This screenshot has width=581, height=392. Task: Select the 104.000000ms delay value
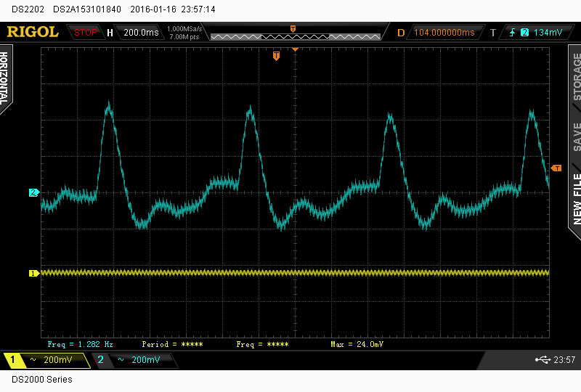444,33
